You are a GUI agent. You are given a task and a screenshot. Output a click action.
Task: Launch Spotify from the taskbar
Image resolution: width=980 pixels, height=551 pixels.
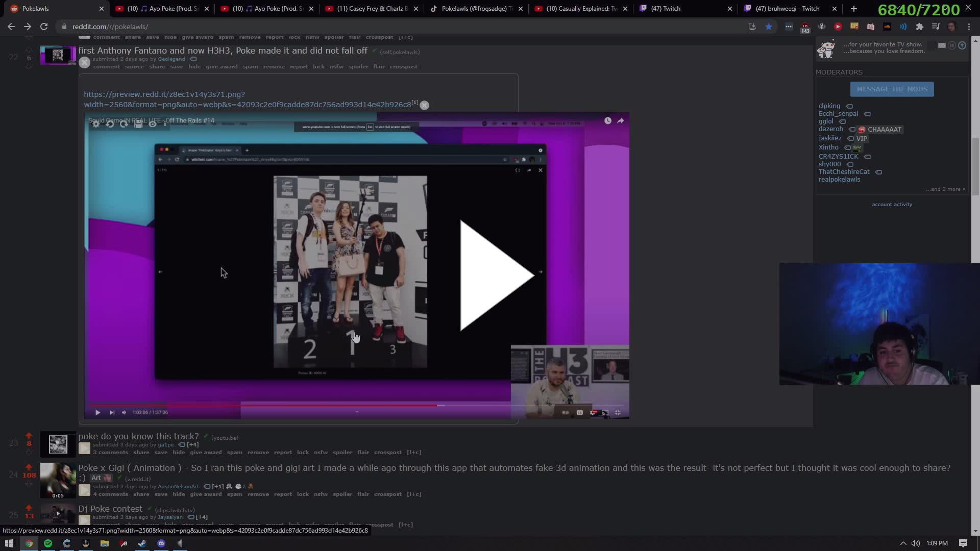(48, 543)
